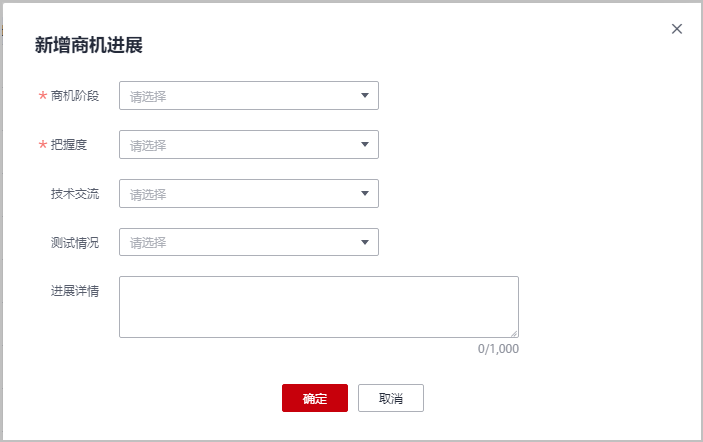703x442 pixels.
Task: Click the 把握度 required field label
Action: [69, 144]
